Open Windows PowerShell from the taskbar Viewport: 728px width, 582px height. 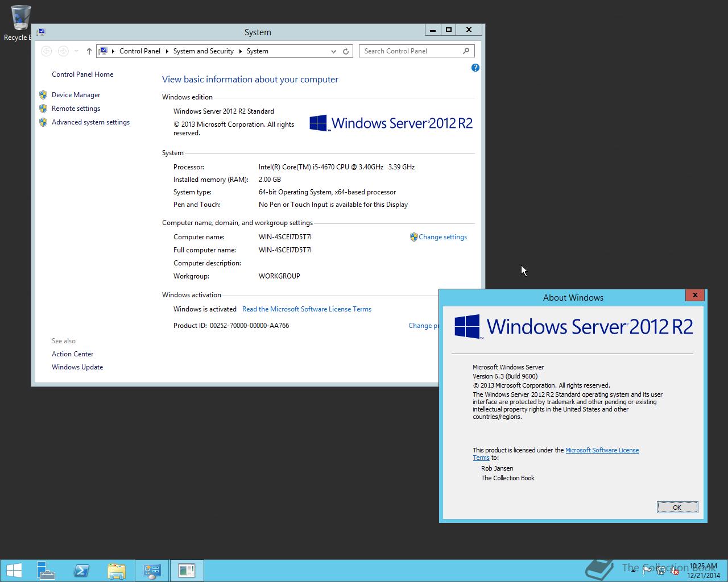point(81,570)
